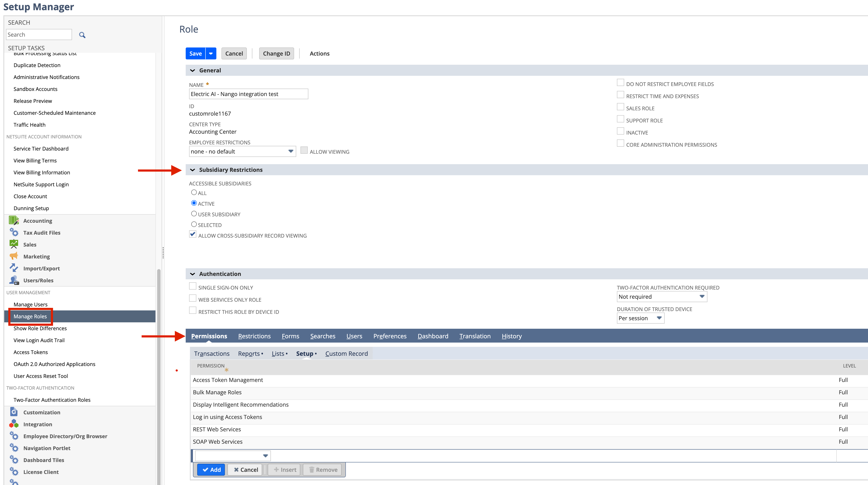
Task: Click the License Client gear icon
Action: point(14,472)
